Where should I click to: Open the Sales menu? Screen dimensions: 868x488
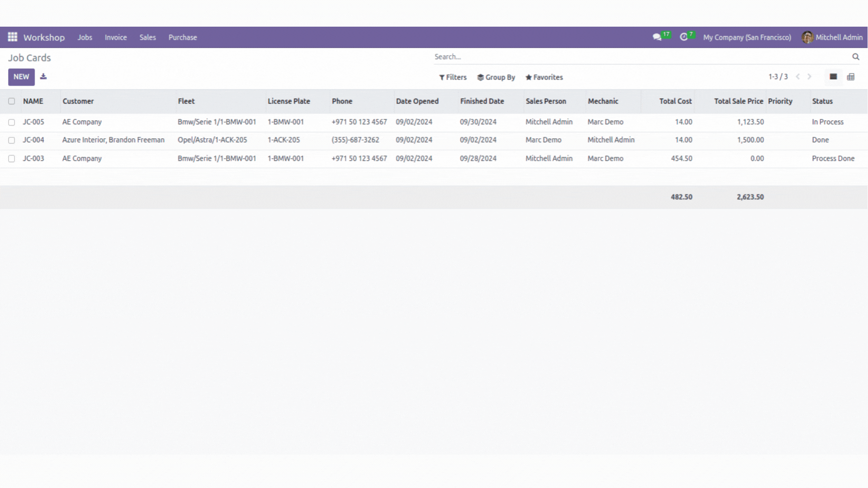click(147, 38)
